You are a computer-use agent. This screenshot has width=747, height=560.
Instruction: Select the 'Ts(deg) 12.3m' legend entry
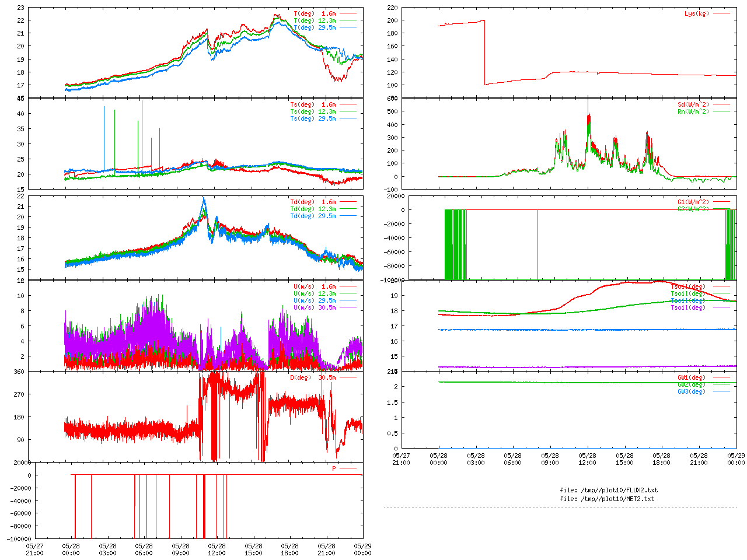(313, 111)
